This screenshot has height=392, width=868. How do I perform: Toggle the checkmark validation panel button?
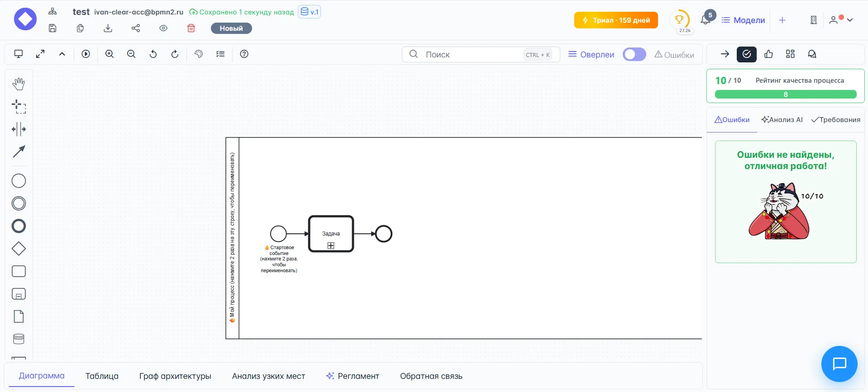746,54
